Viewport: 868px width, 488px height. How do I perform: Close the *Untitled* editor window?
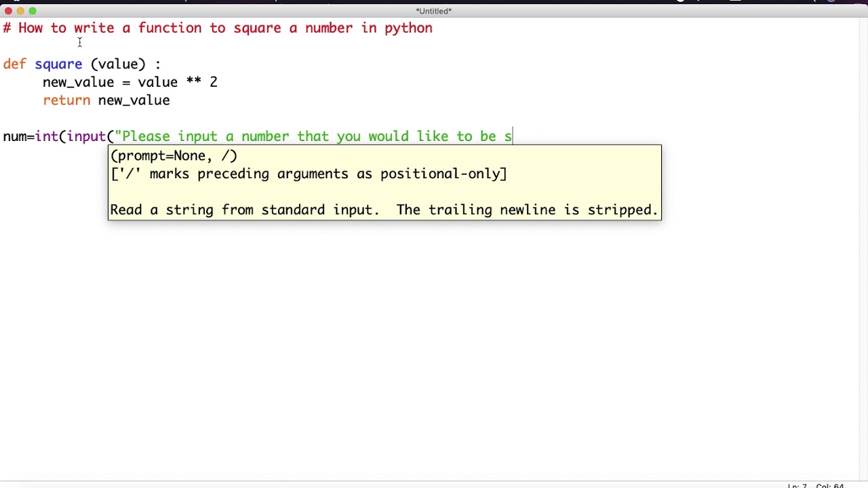(8, 11)
